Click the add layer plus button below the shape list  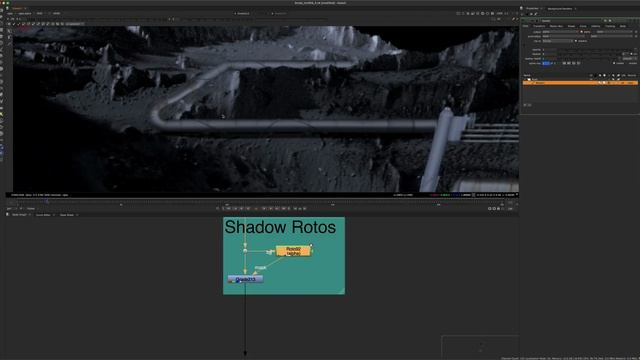(525, 105)
